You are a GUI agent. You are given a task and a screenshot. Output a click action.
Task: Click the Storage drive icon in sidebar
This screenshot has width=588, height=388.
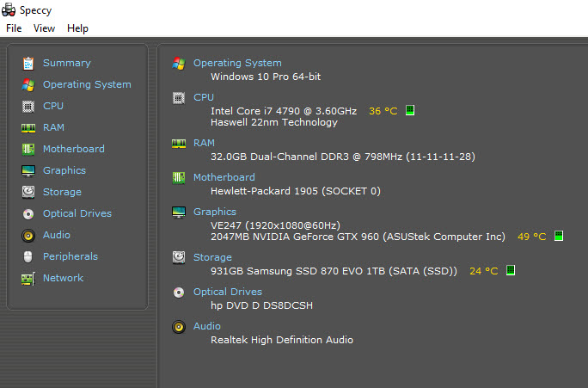(x=28, y=192)
